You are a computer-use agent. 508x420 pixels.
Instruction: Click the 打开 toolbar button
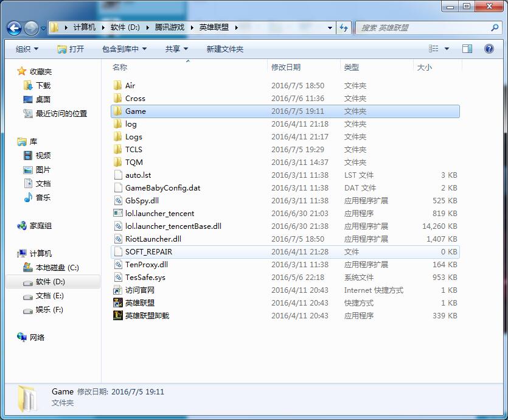click(71, 49)
